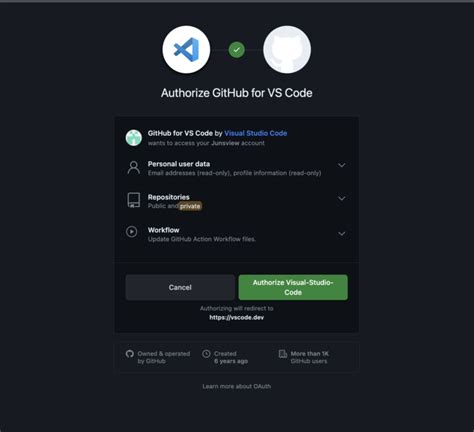The height and width of the screenshot is (432, 474).
Task: Expand the Workflow permission chevron
Action: pos(342,233)
